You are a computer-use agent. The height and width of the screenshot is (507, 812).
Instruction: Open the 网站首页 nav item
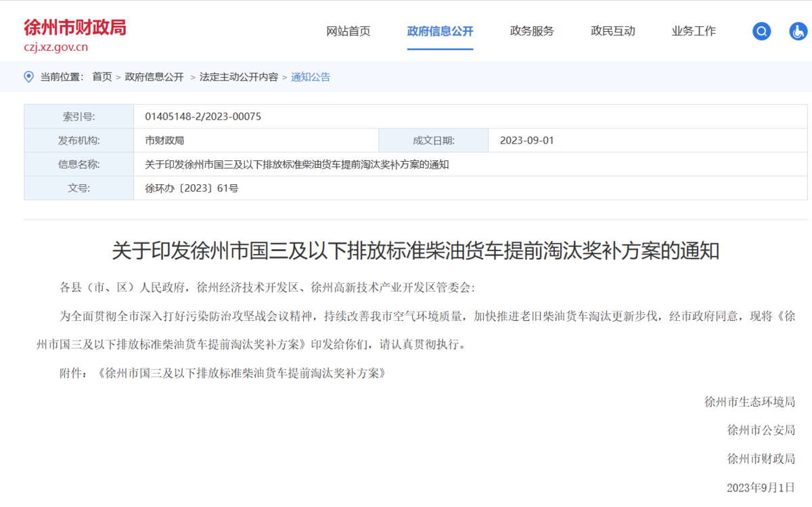tap(348, 31)
